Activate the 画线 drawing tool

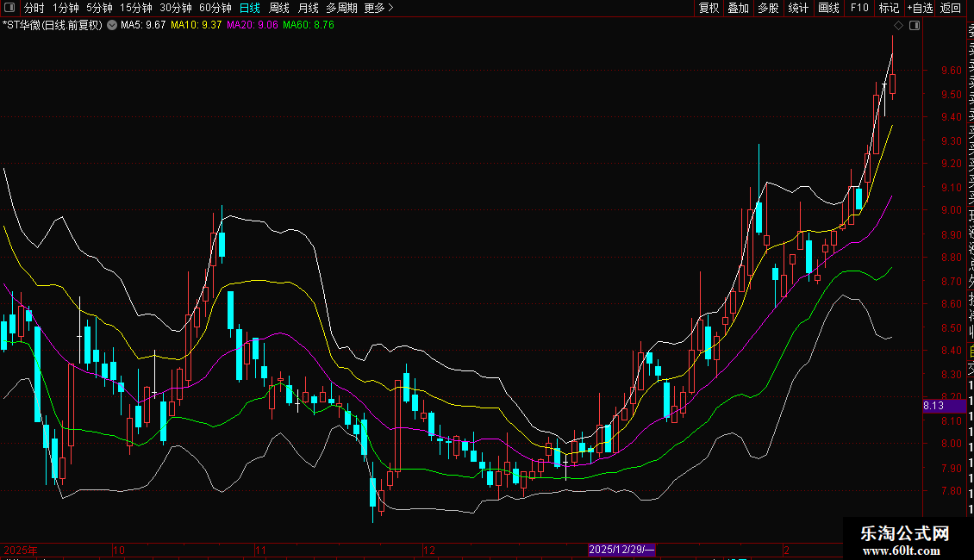point(828,8)
